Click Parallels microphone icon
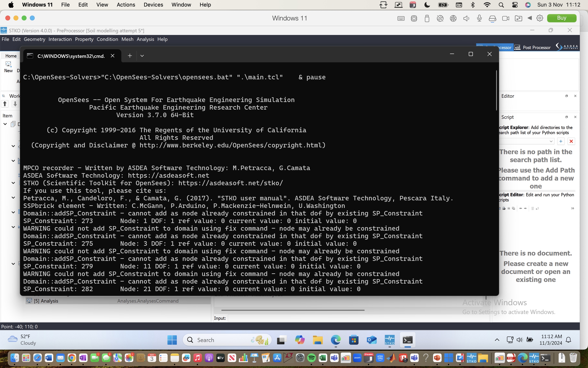The width and height of the screenshot is (588, 368). point(479,18)
